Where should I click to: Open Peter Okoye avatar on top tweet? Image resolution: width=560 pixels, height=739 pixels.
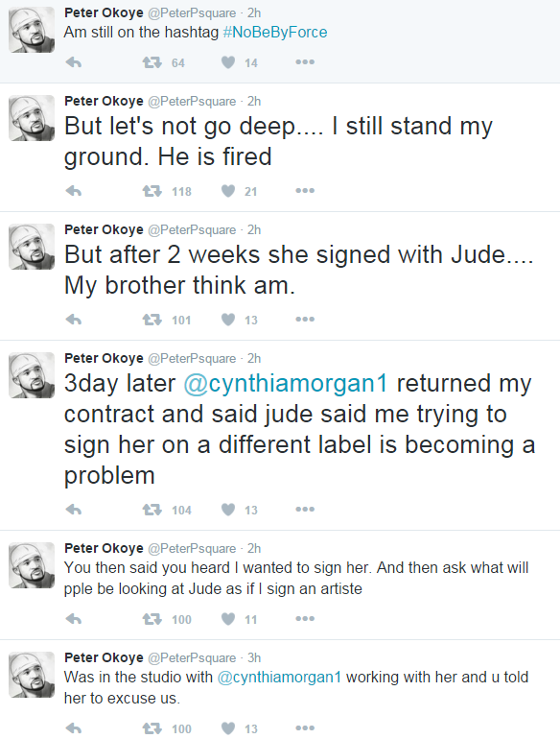(x=32, y=30)
